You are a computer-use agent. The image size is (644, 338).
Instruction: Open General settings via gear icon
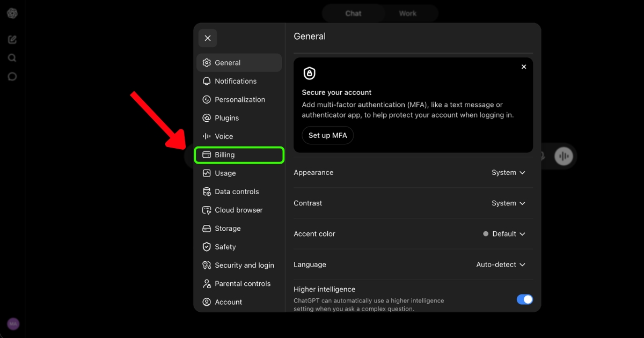pos(207,63)
